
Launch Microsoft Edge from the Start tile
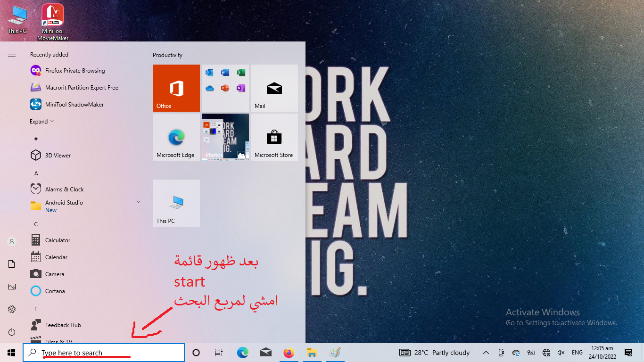(176, 137)
